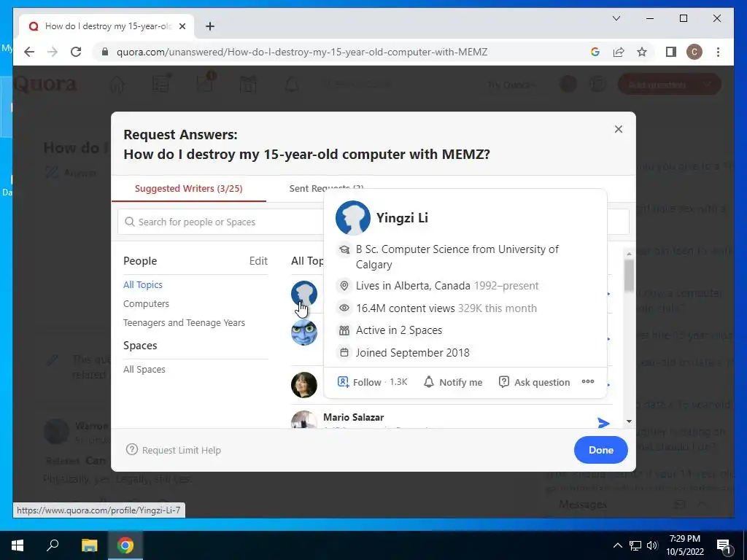Click the search magnifier icon in dialog

[x=130, y=222]
